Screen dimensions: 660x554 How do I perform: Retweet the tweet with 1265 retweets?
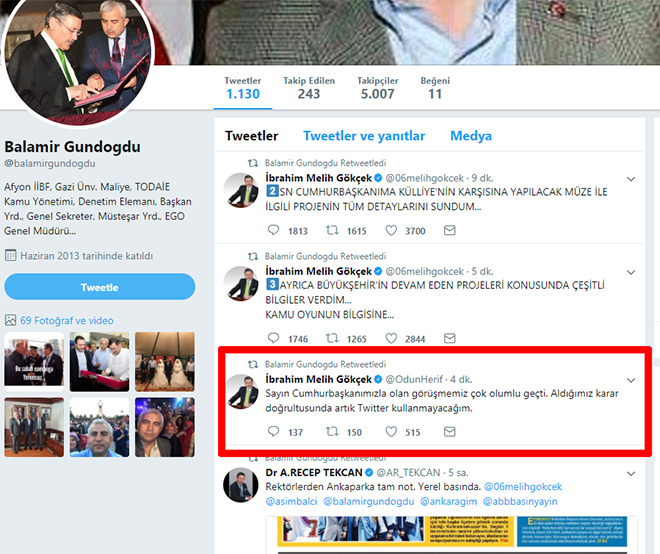332,338
